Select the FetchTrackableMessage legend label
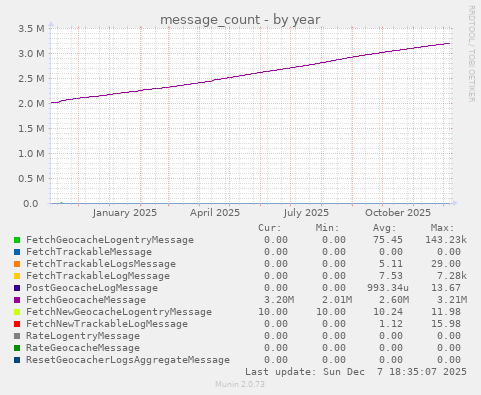The width and height of the screenshot is (481, 395). [x=89, y=252]
